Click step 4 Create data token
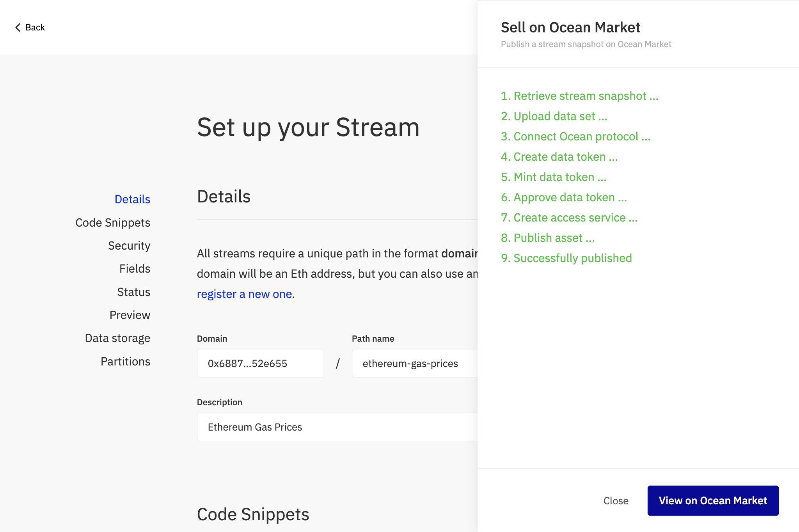 tap(559, 157)
